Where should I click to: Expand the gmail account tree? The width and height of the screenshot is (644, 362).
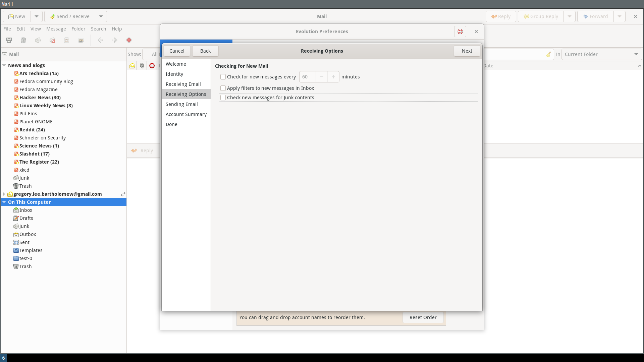click(4, 194)
